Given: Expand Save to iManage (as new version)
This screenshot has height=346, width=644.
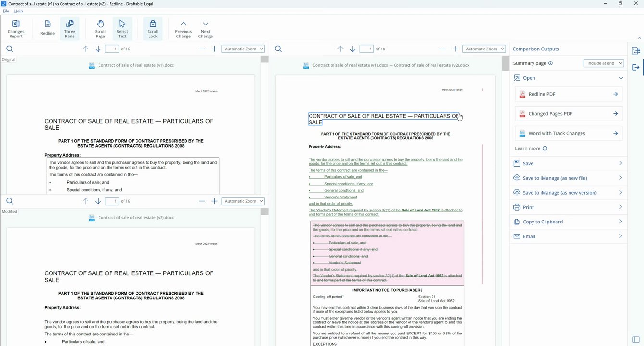Looking at the screenshot, I should 569,193.
